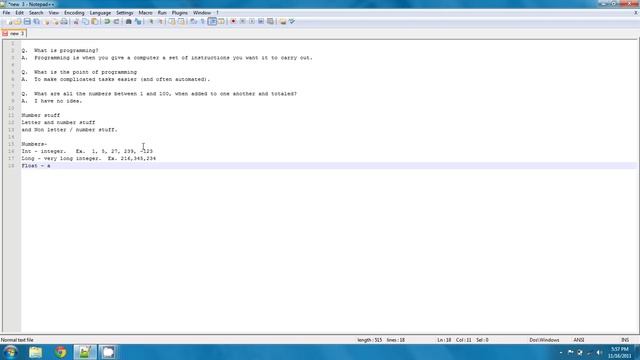Open the Search menu
640x360 pixels.
(x=36, y=13)
